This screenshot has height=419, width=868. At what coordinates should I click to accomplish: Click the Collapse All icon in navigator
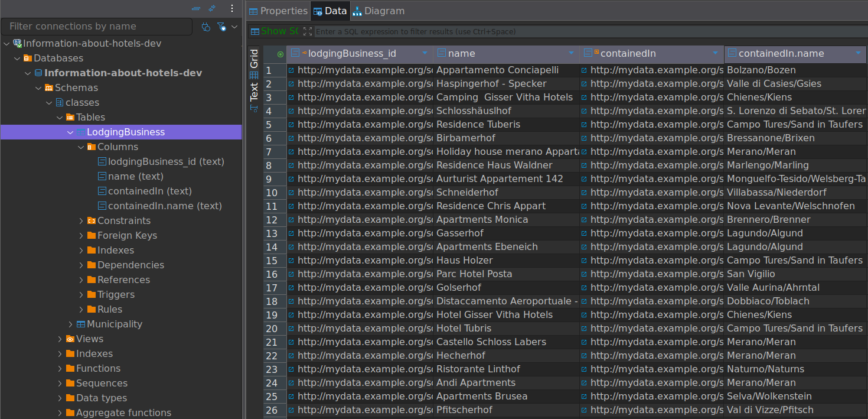click(x=197, y=9)
